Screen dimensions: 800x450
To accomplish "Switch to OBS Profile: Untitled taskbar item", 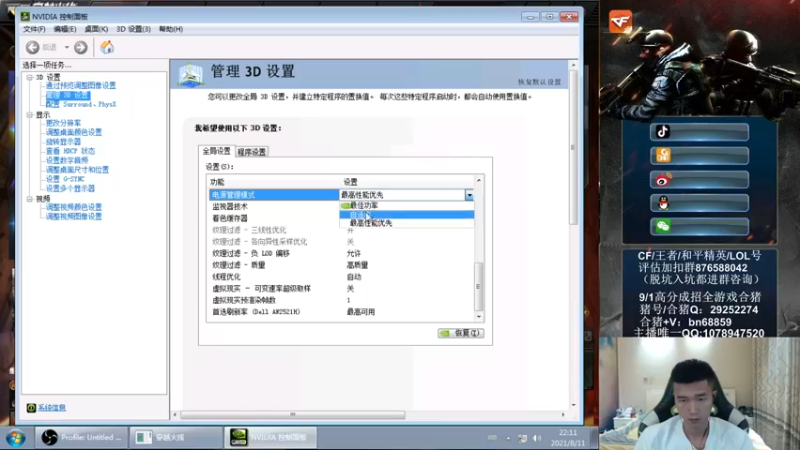I will coord(82,437).
